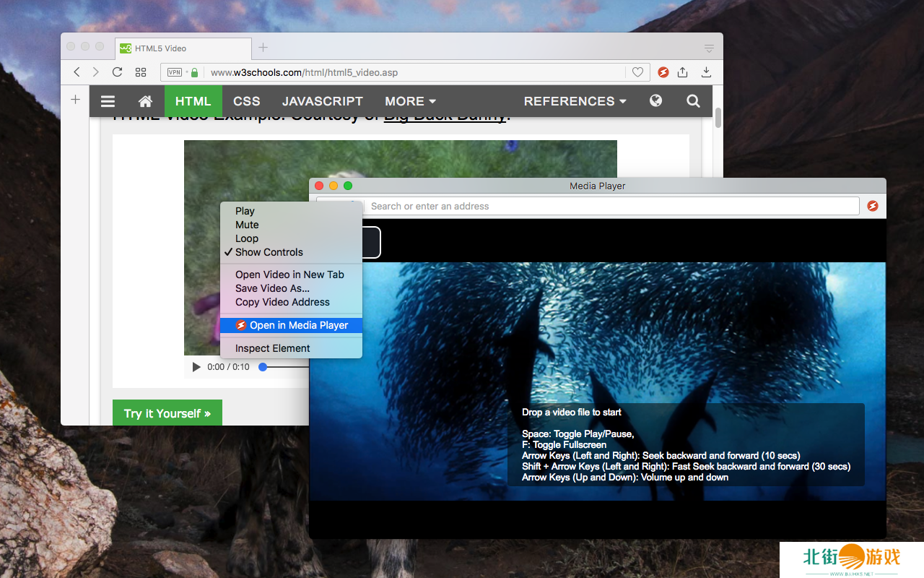Click the heart bookmark icon in address bar
924x578 pixels.
pos(637,72)
